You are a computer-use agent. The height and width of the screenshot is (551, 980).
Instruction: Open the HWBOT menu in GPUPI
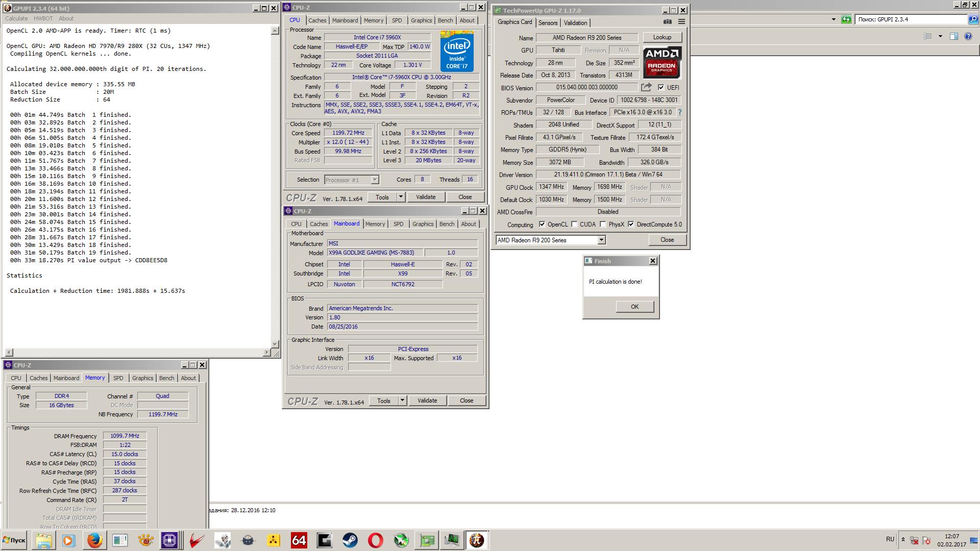[x=43, y=18]
